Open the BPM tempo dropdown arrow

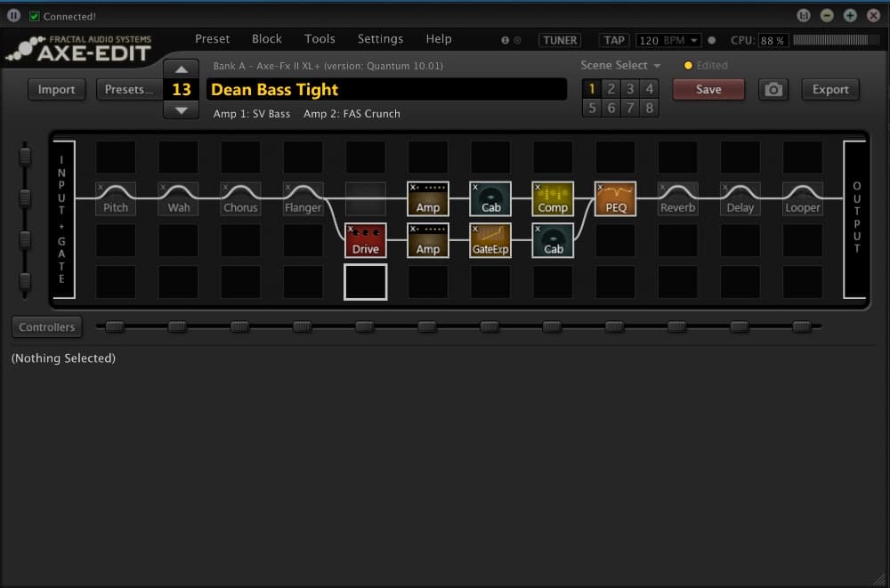[x=693, y=40]
